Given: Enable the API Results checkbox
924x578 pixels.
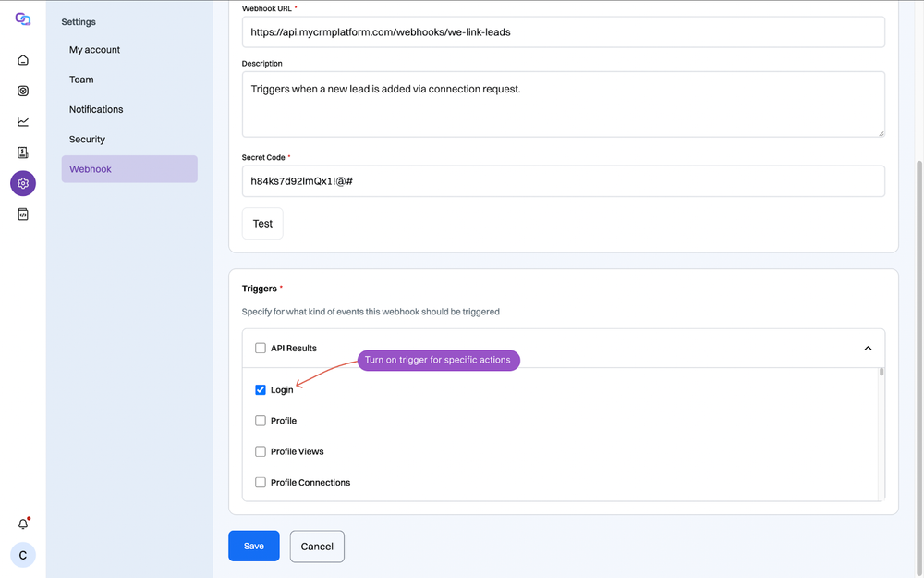Looking at the screenshot, I should coord(260,348).
